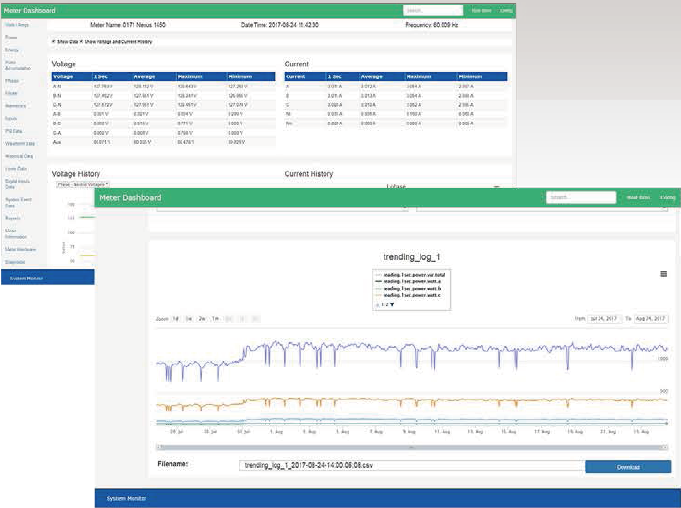Expand the Current History phase dropdown arrow
Viewport: 681px width, 508px height.
point(496,187)
